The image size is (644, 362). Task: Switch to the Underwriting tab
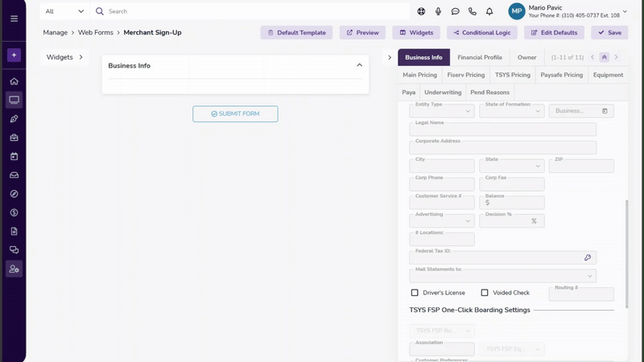point(443,93)
